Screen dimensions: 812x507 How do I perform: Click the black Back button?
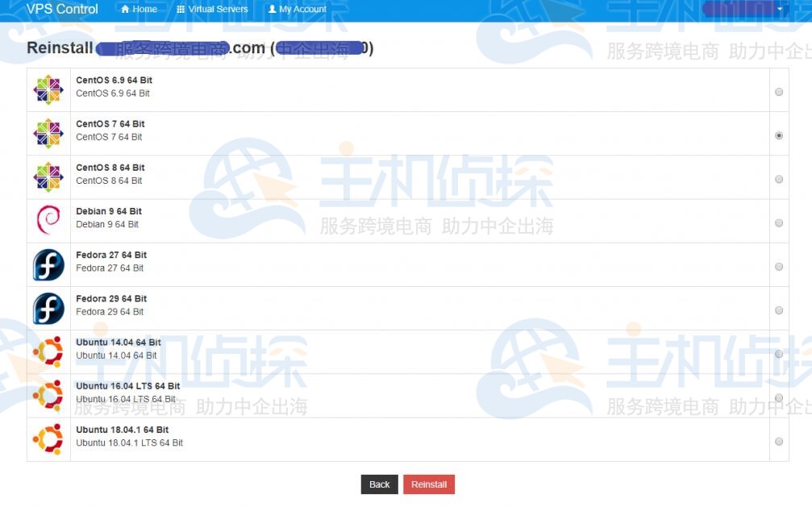coord(379,484)
